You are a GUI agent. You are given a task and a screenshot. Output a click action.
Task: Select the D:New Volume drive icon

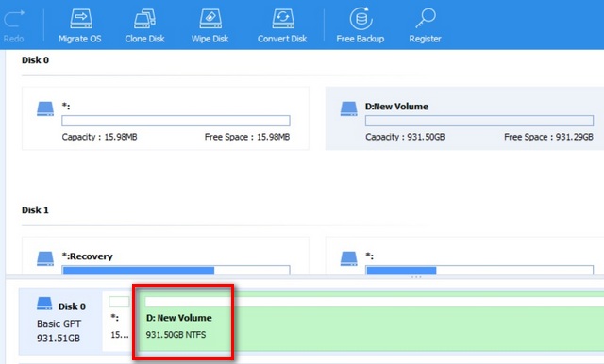[348, 108]
